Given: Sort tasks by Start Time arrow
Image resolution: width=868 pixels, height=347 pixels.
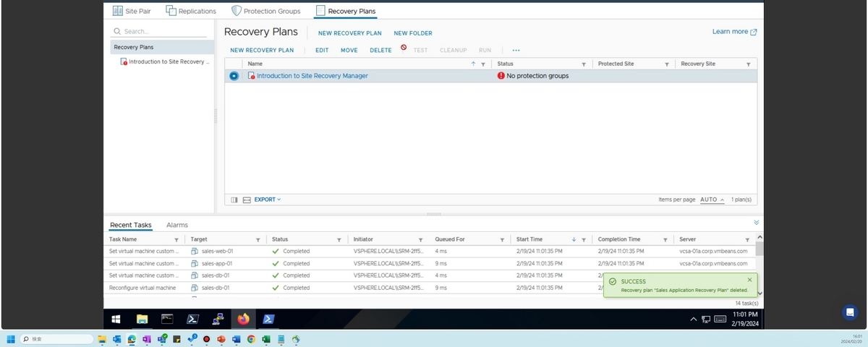Looking at the screenshot, I should click(x=574, y=239).
